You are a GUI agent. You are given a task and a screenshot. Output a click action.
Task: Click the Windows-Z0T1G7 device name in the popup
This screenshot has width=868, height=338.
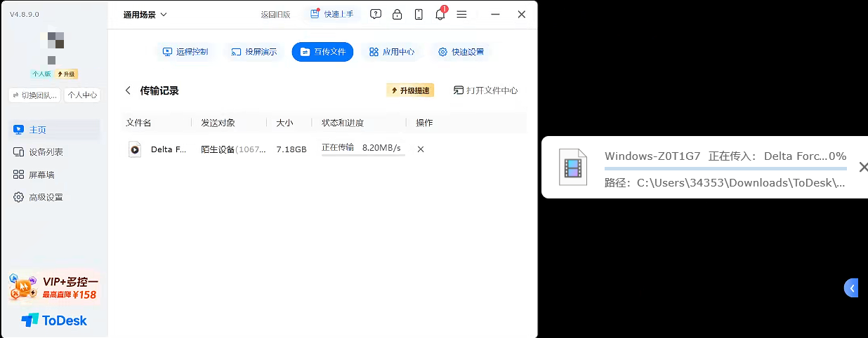pos(652,156)
